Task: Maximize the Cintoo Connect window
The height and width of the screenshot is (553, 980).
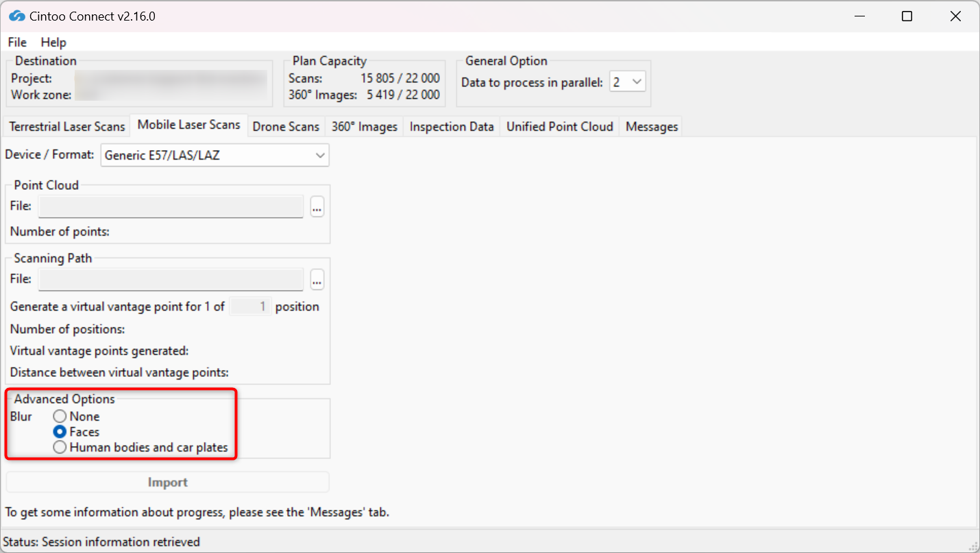Action: click(907, 16)
